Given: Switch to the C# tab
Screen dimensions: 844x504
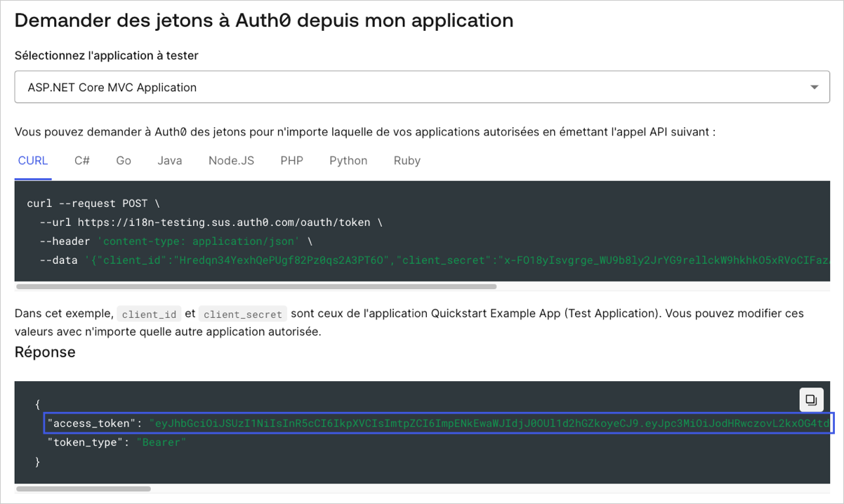Looking at the screenshot, I should pyautogui.click(x=82, y=161).
